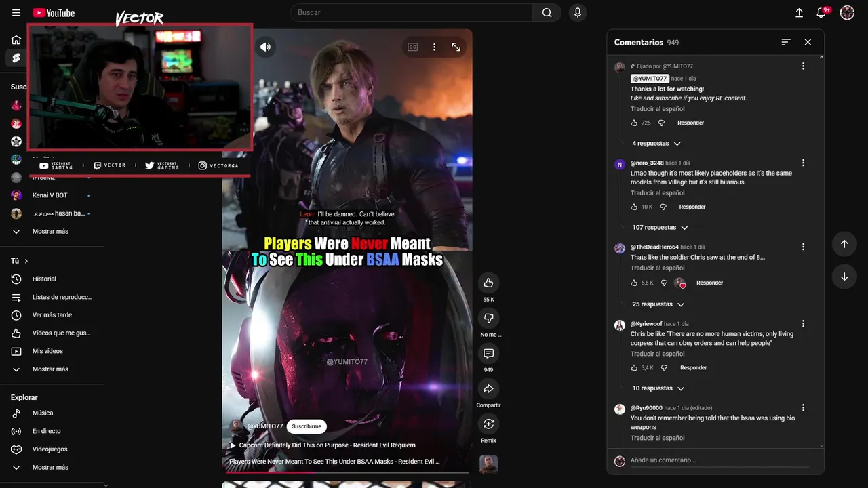Like TheDeadHero64's comment with 5,6 K
The image size is (868, 488).
coord(634,283)
